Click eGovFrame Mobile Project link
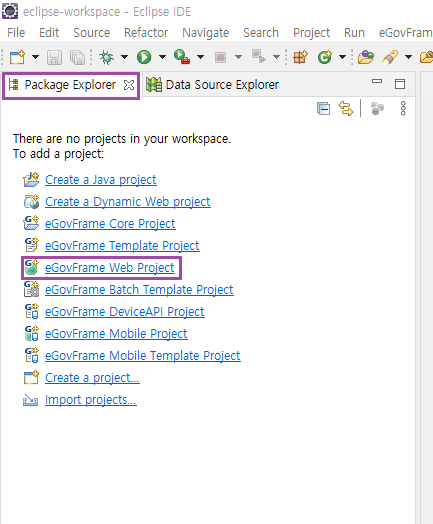The height and width of the screenshot is (524, 433). 116,334
